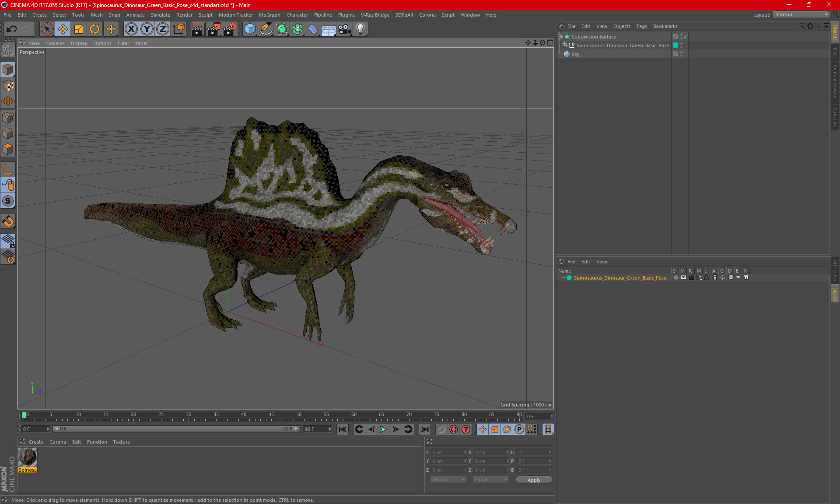
Task: Step the end frame 90 F spinner
Action: pyautogui.click(x=329, y=429)
